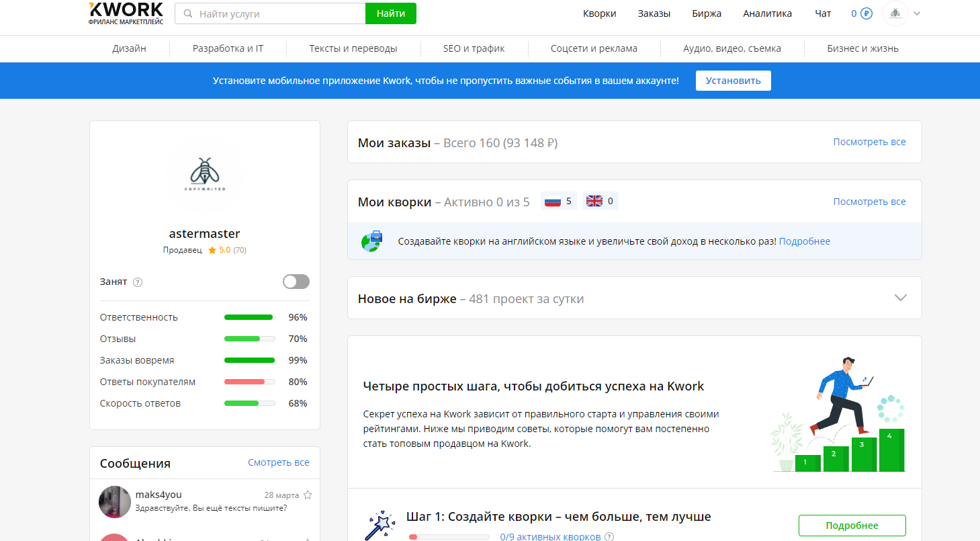Open Посмотреть все for Мои кворки
Image resolution: width=980 pixels, height=541 pixels.
point(870,202)
